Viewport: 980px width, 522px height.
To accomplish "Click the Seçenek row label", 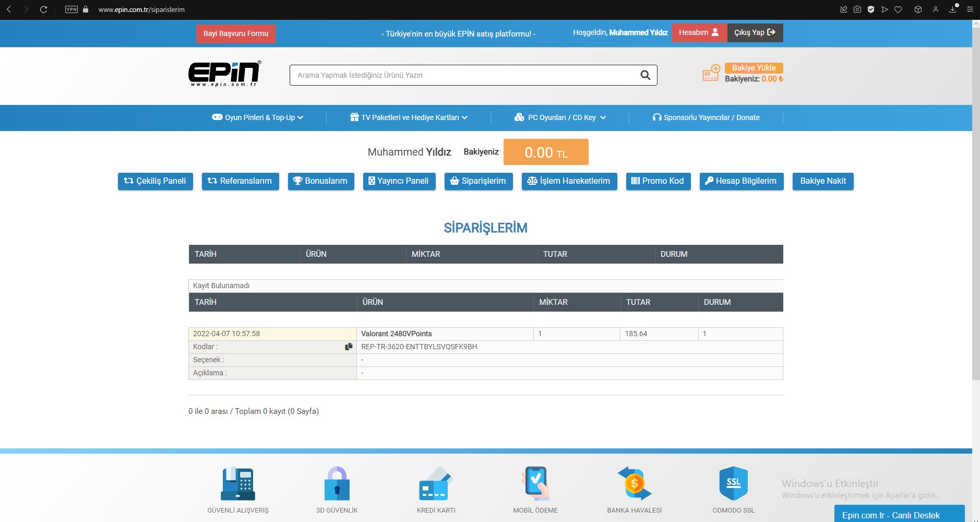I will pyautogui.click(x=209, y=360).
